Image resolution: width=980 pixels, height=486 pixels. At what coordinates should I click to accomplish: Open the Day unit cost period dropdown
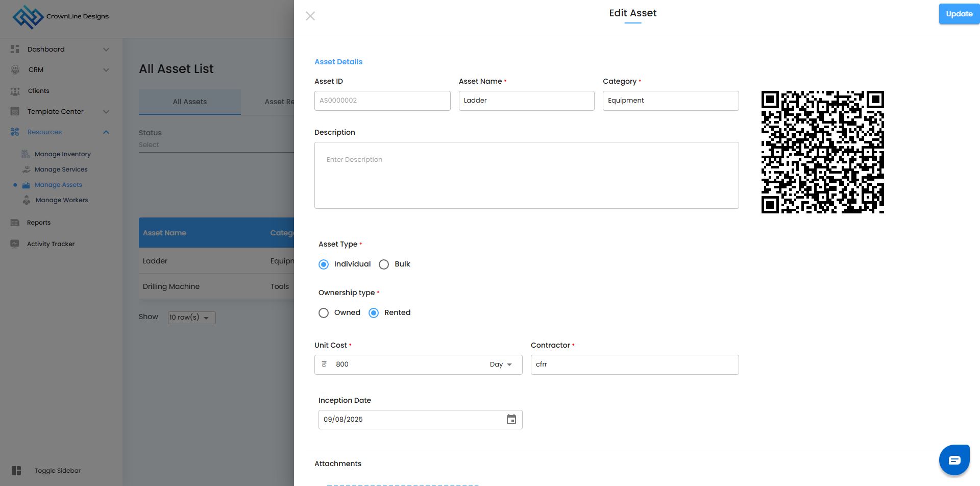pos(501,364)
